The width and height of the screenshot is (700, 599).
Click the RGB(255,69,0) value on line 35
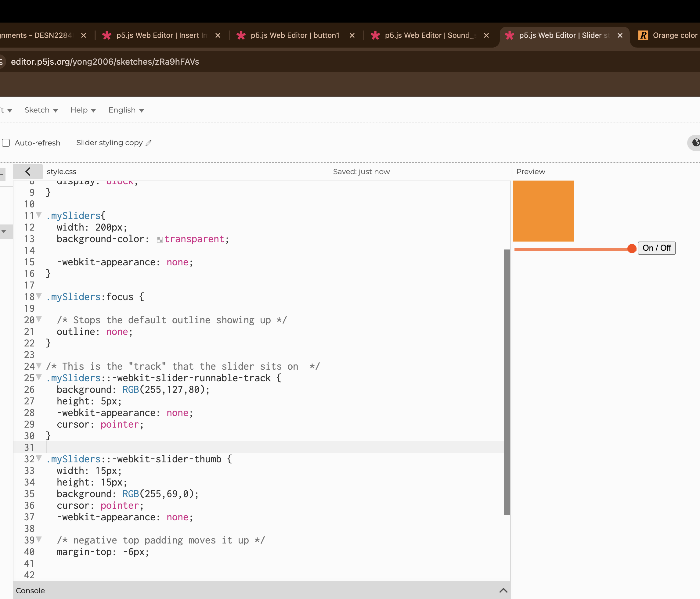(x=158, y=494)
